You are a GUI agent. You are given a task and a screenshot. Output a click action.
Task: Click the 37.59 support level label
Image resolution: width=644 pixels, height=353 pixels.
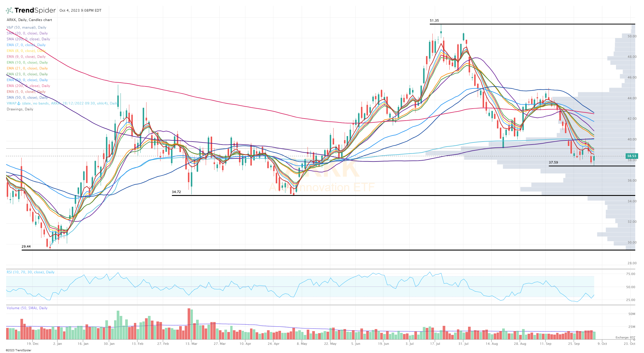pos(553,163)
